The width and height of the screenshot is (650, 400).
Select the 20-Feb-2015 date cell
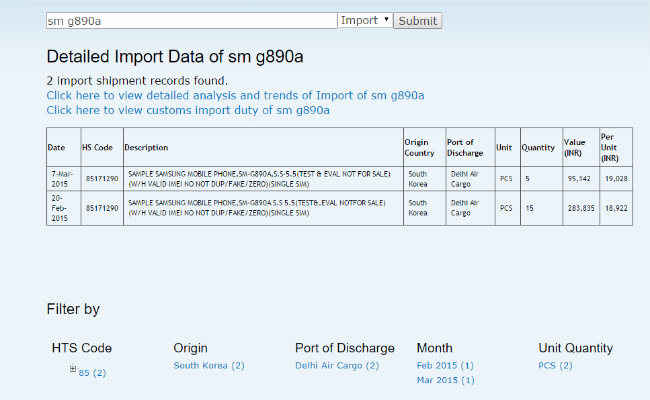tap(63, 208)
